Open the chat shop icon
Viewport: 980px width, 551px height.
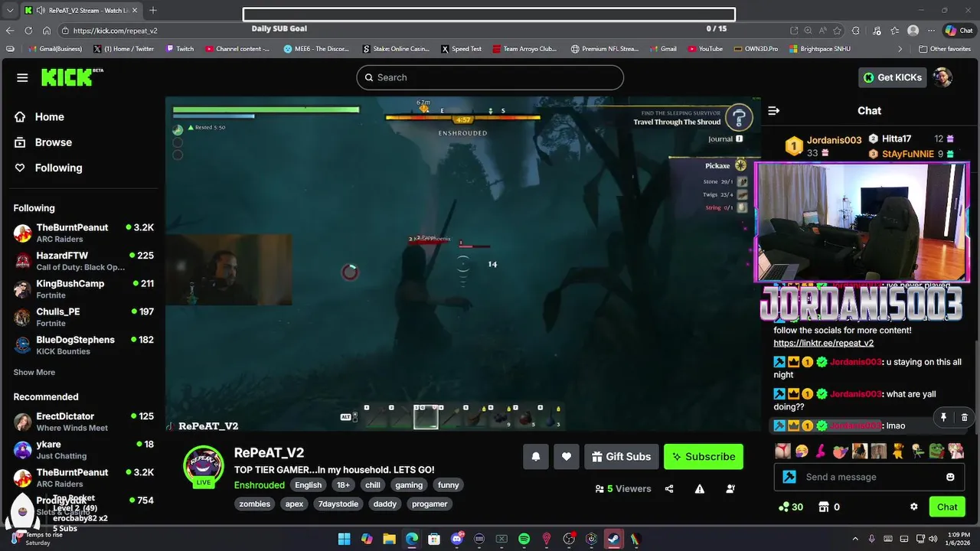tap(824, 507)
